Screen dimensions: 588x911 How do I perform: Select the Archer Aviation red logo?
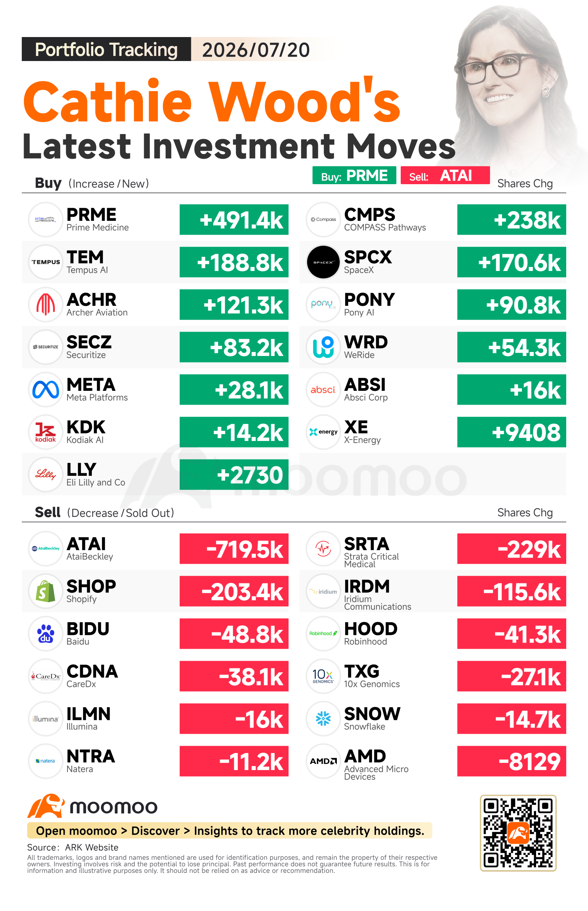45,304
